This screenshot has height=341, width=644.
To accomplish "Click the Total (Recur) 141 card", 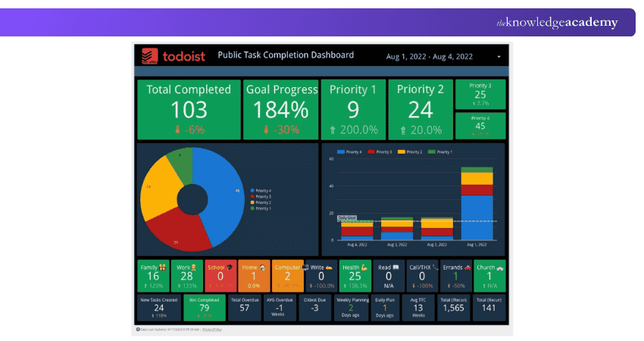I will (489, 308).
